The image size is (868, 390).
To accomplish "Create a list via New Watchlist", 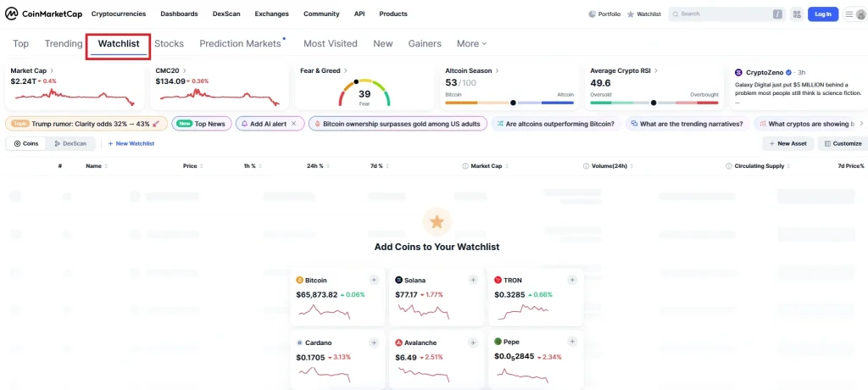I will click(131, 143).
